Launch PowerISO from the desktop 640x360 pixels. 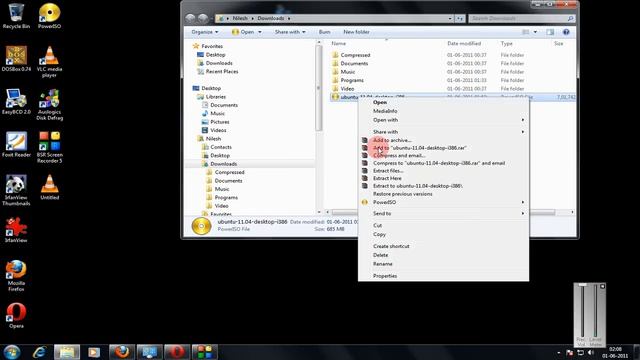click(x=49, y=16)
